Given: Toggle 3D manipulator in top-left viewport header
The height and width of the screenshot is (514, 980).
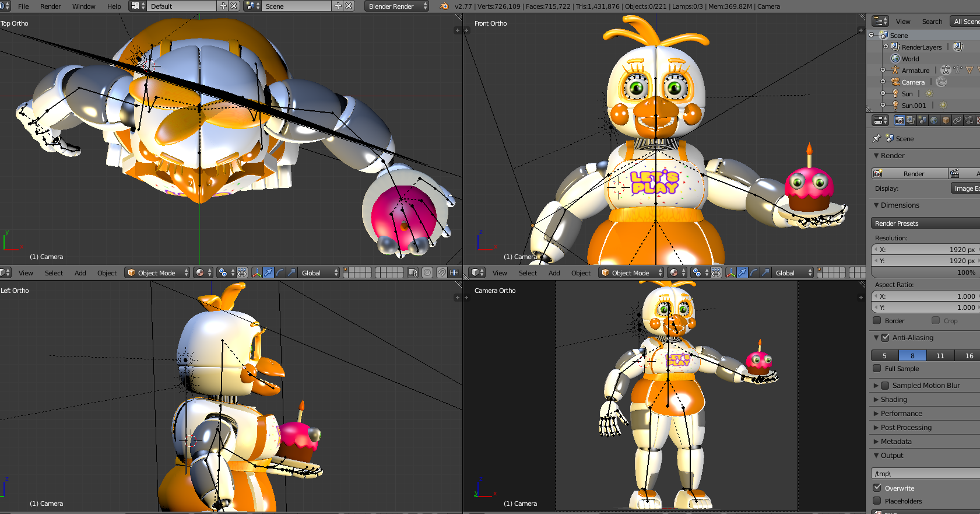Looking at the screenshot, I should [x=257, y=272].
